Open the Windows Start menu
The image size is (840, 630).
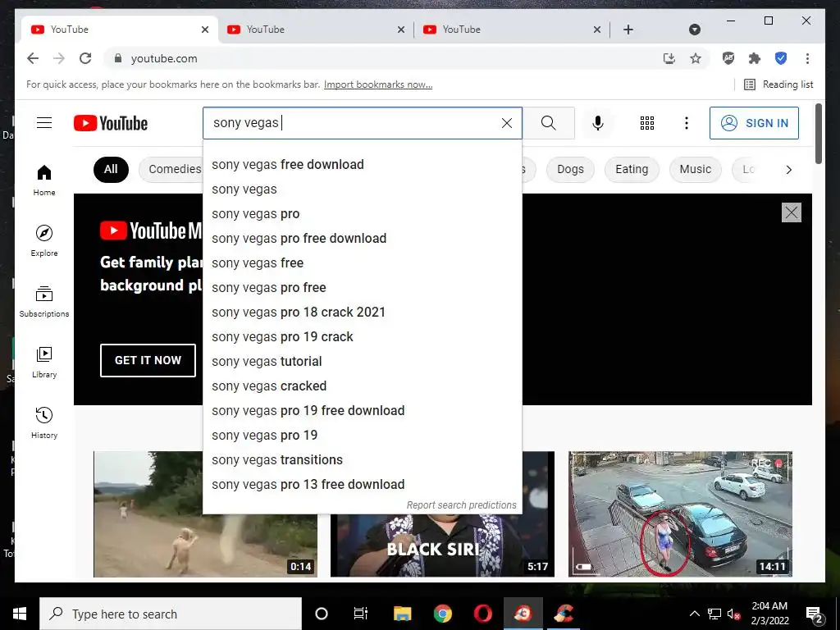click(20, 614)
